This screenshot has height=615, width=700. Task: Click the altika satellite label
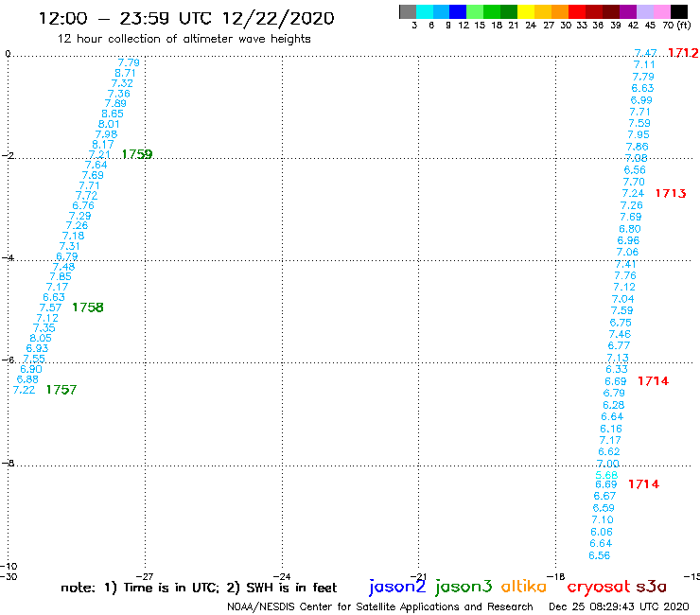tap(523, 586)
